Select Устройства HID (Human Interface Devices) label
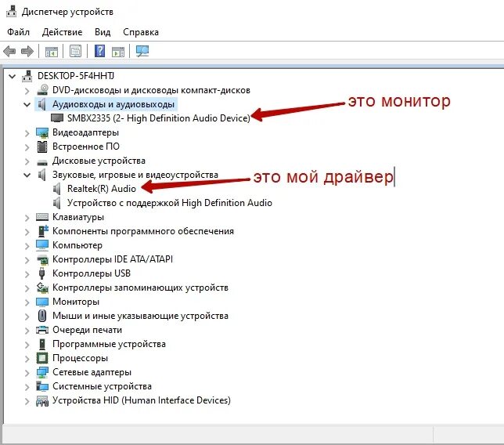This screenshot has width=504, height=445. (x=142, y=400)
